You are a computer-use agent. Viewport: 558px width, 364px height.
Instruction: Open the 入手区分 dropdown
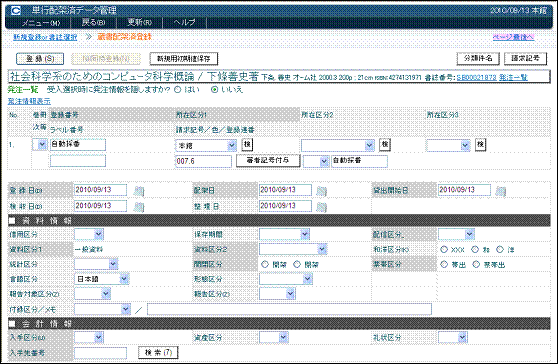pos(89,337)
